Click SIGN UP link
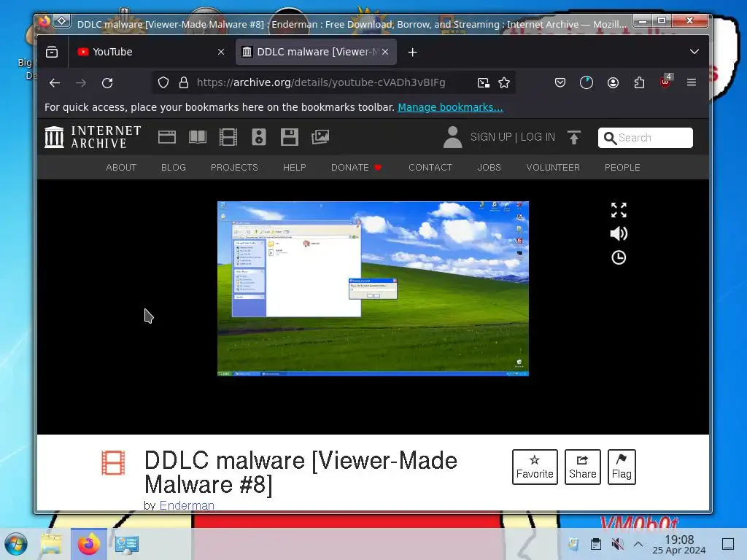This screenshot has width=747, height=560. click(491, 137)
